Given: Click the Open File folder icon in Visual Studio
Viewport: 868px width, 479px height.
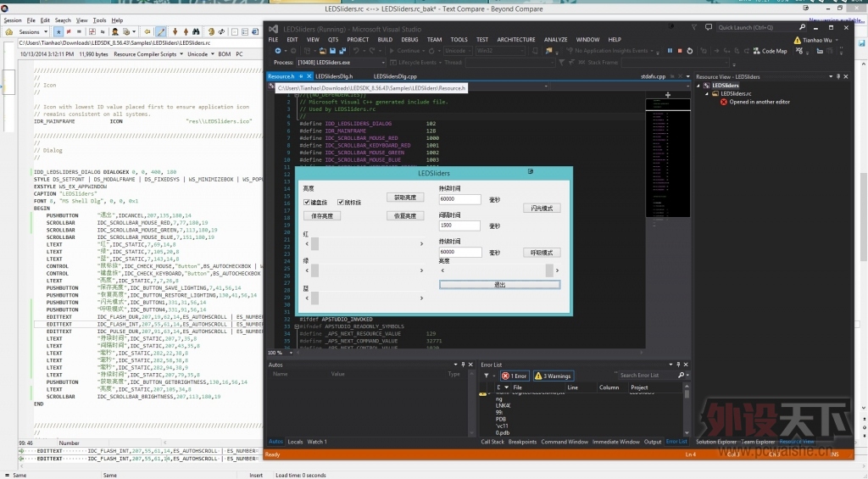Looking at the screenshot, I should [323, 50].
